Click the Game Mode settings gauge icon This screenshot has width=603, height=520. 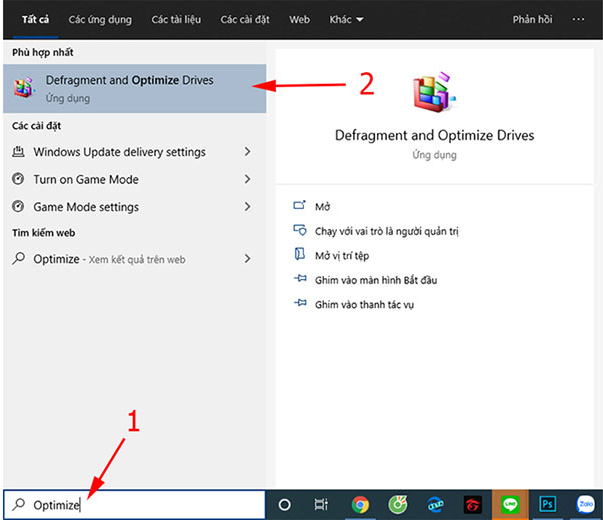[18, 207]
